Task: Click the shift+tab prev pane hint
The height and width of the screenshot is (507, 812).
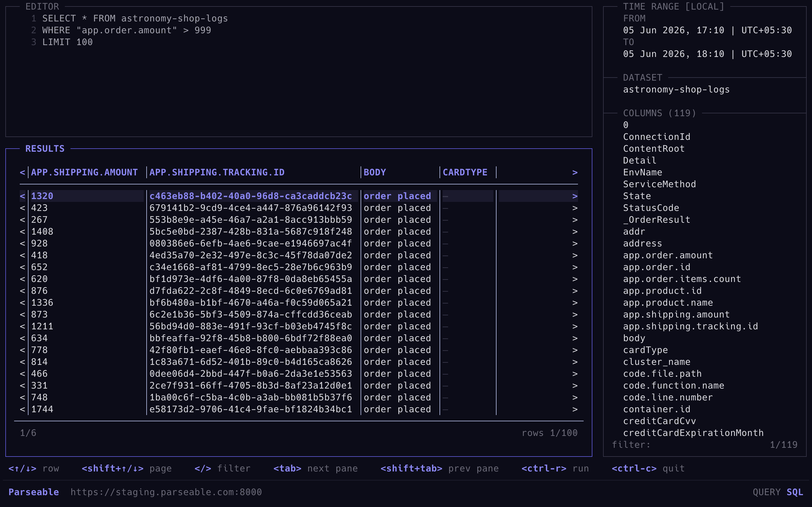Action: [440, 468]
